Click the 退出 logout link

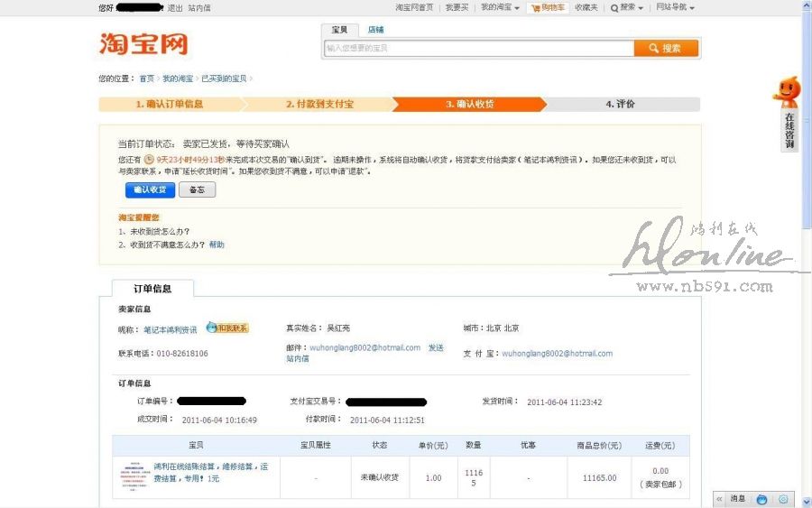(175, 8)
